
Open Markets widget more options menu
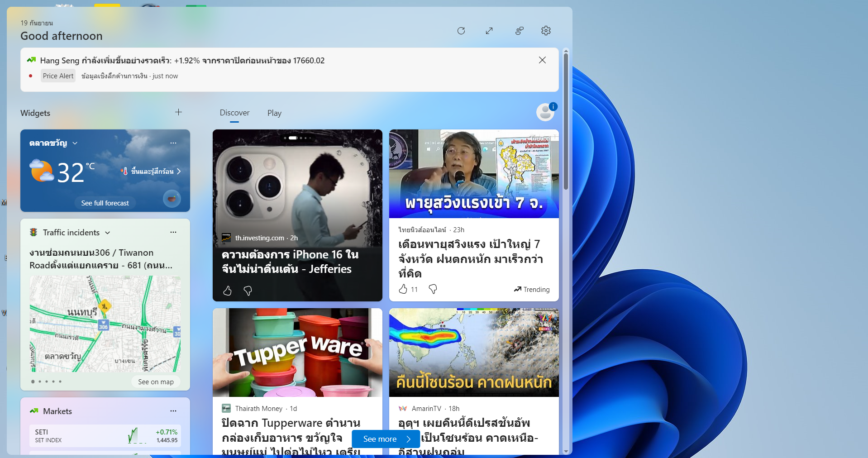tap(173, 411)
